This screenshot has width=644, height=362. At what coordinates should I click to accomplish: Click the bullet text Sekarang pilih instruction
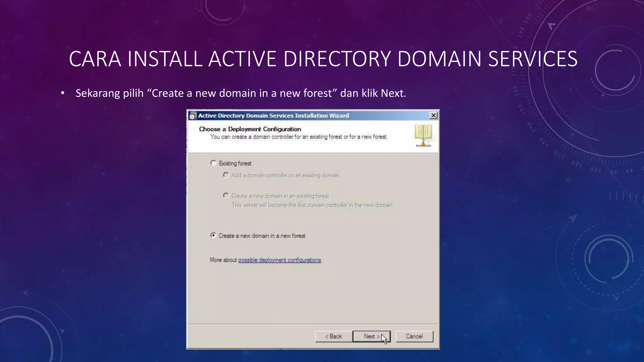241,93
